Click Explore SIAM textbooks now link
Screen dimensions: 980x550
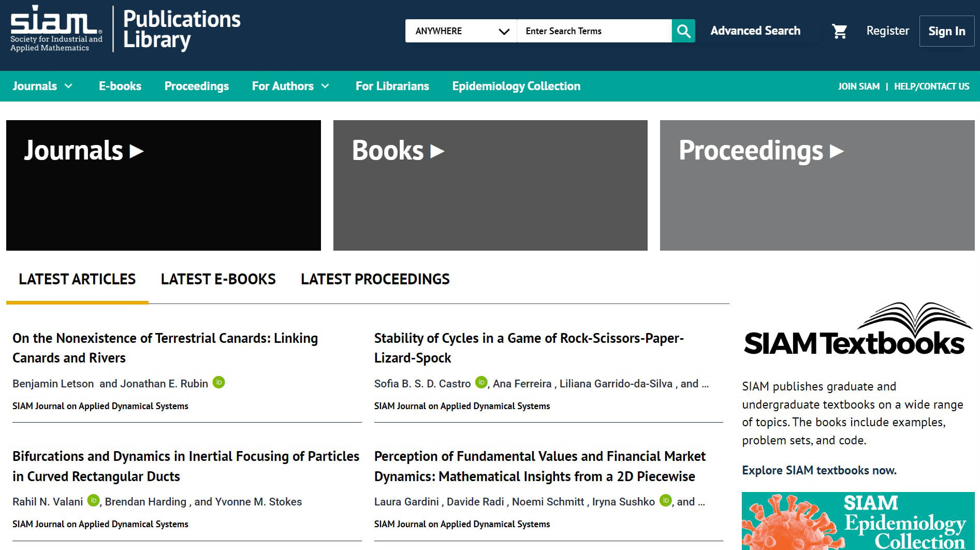tap(819, 470)
